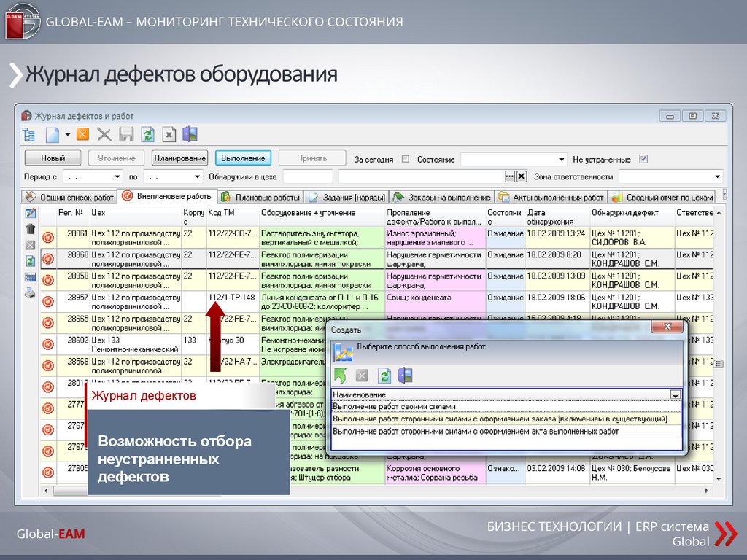747x560 pixels.
Task: Click the Уточнение status button
Action: coord(117,158)
